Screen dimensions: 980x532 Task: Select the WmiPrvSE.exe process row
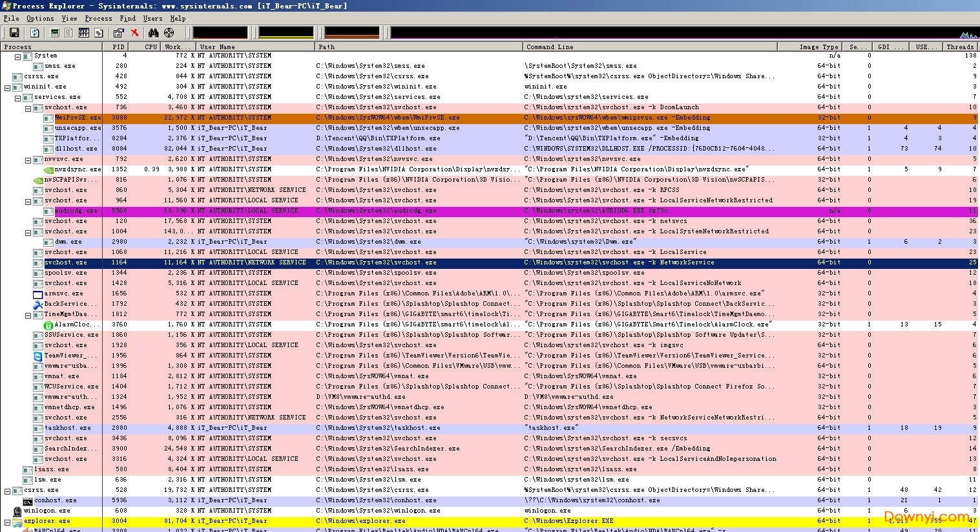78,118
